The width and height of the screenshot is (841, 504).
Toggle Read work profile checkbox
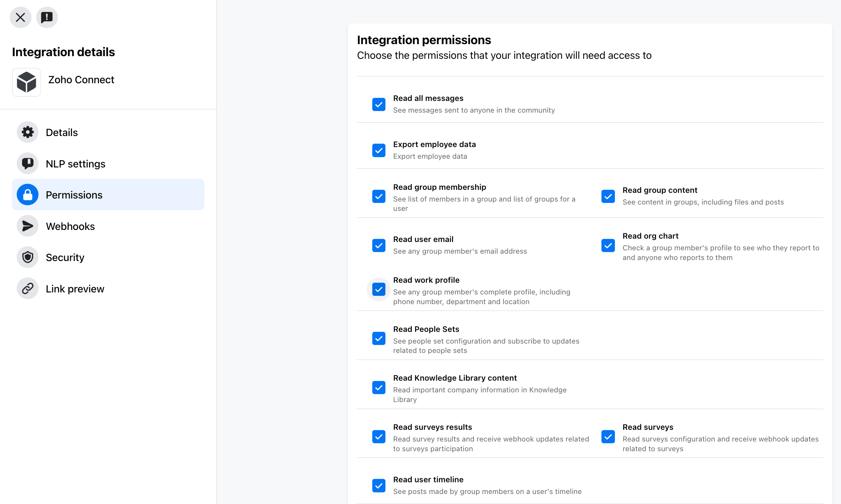(379, 289)
